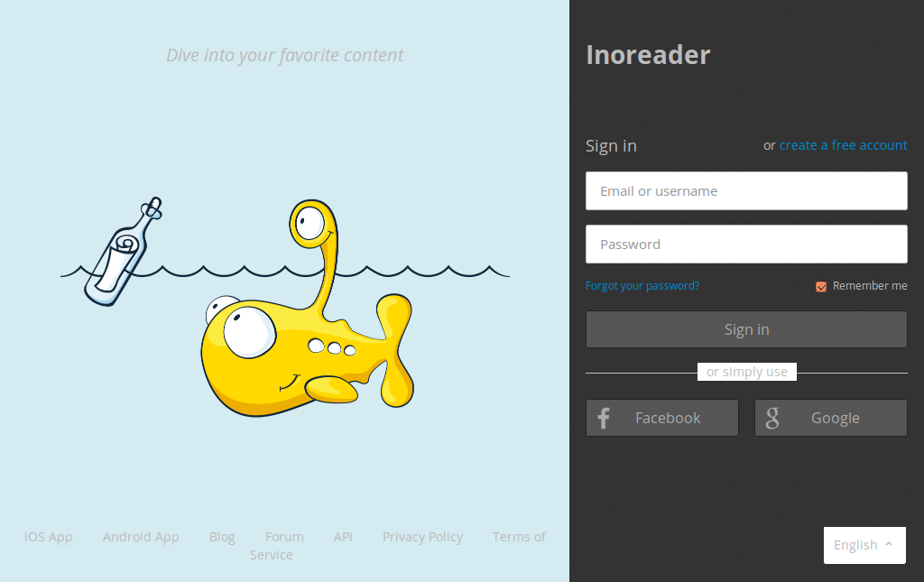Click the Google "g" icon
Image resolution: width=924 pixels, height=582 pixels.
tap(772, 418)
